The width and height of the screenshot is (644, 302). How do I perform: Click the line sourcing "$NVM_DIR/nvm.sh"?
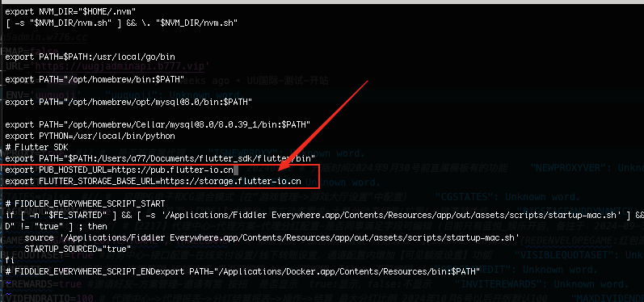click(121, 23)
